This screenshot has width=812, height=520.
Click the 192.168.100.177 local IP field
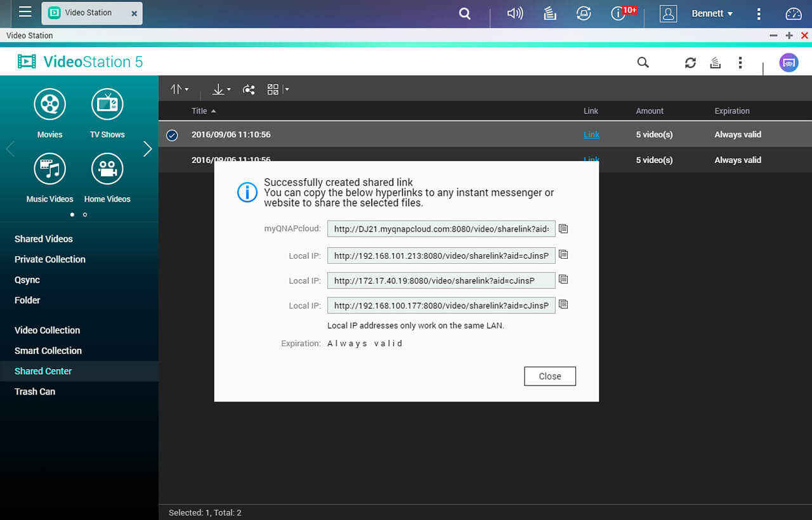point(441,305)
